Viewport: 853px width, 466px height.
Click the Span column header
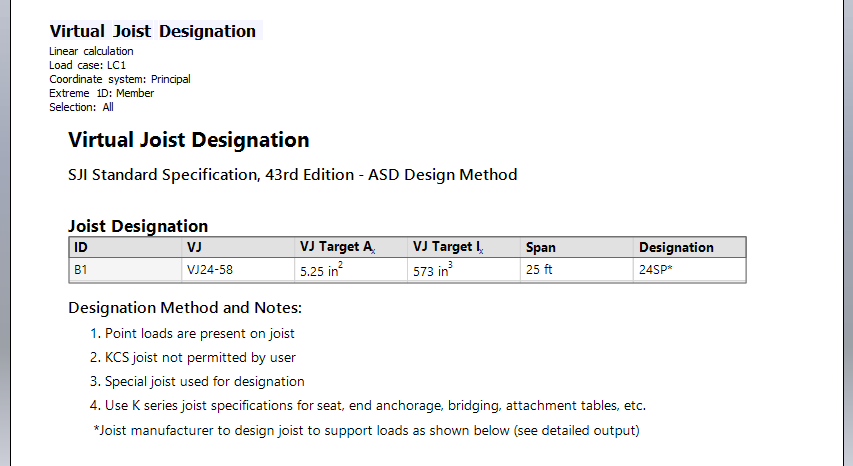(x=541, y=247)
